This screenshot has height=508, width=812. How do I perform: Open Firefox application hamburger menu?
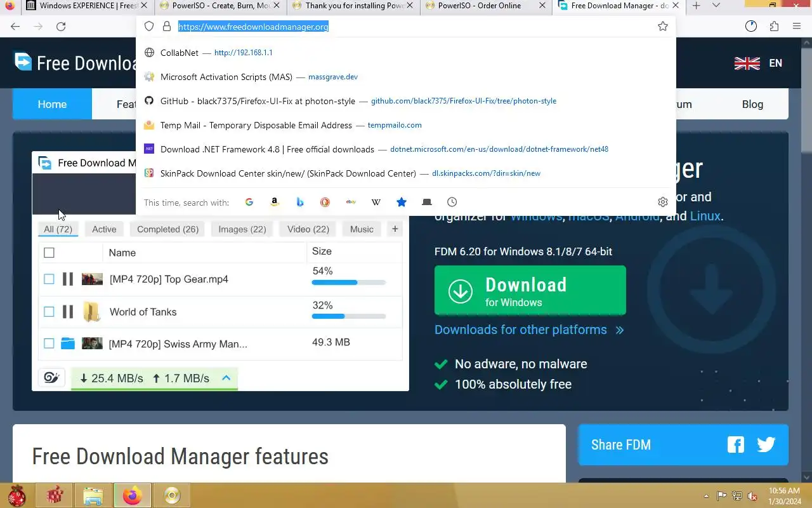pyautogui.click(x=797, y=27)
